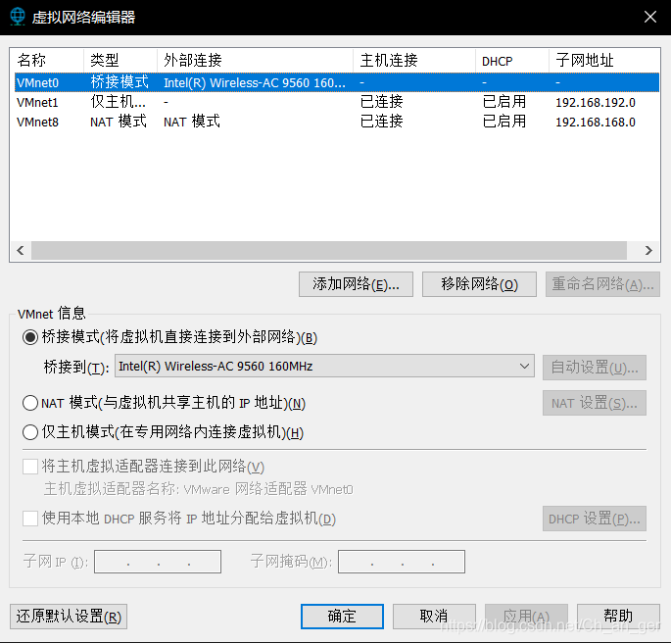This screenshot has height=644, width=671.
Task: Click Intel(R) Wireless-AC 9560 cell in VMnet0 row
Action: 255,82
